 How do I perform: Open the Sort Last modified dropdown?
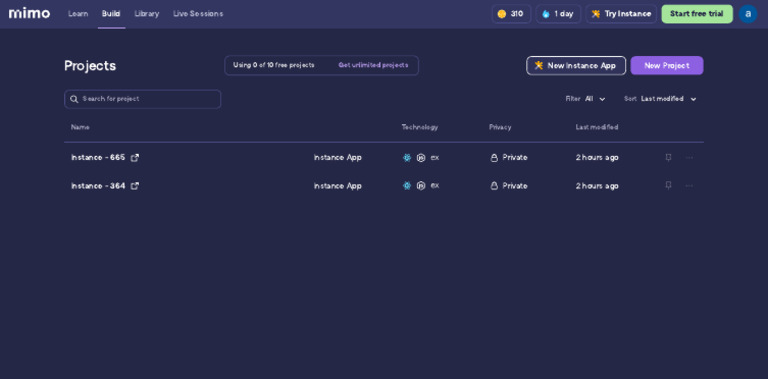[x=660, y=99]
